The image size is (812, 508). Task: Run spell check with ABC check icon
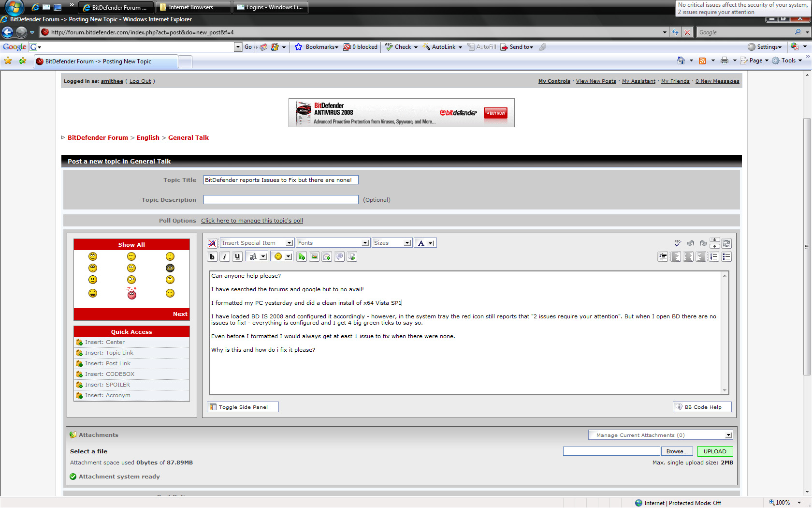[x=678, y=243]
